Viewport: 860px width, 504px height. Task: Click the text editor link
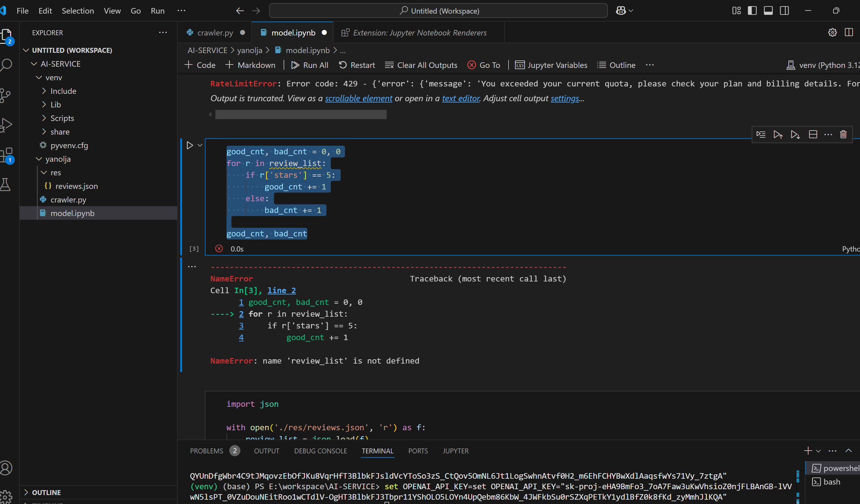coord(461,98)
